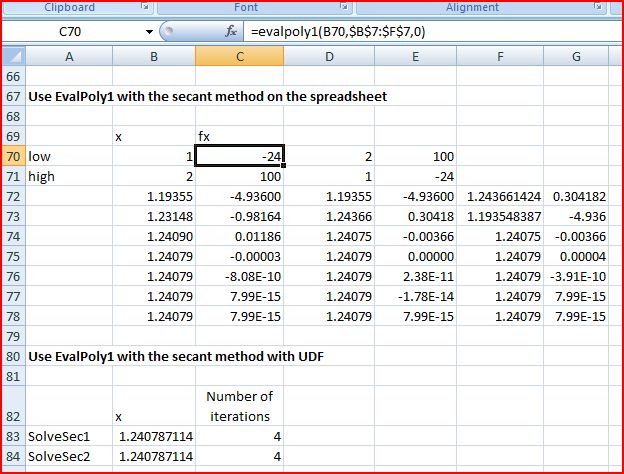Image resolution: width=624 pixels, height=474 pixels.
Task: Select row 66 header
Action: tap(14, 76)
